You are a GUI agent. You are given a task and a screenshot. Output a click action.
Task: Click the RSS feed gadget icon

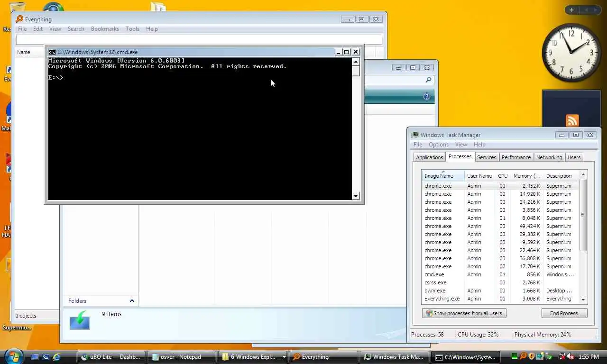pos(572,120)
